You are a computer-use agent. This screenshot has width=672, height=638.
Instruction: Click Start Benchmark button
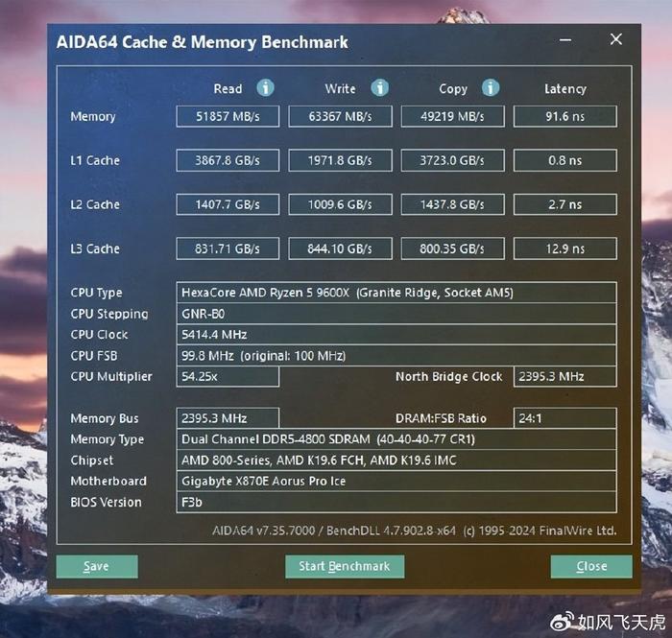[x=345, y=566]
